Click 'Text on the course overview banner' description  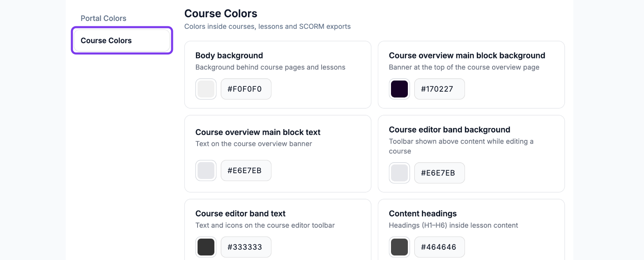tap(254, 144)
